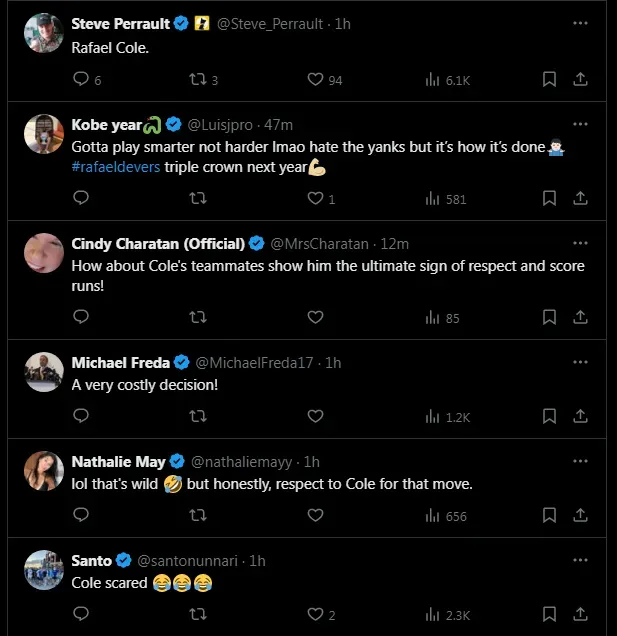617x636 pixels.
Task: Open more options on Steve Perrault's tweet
Action: coord(580,23)
